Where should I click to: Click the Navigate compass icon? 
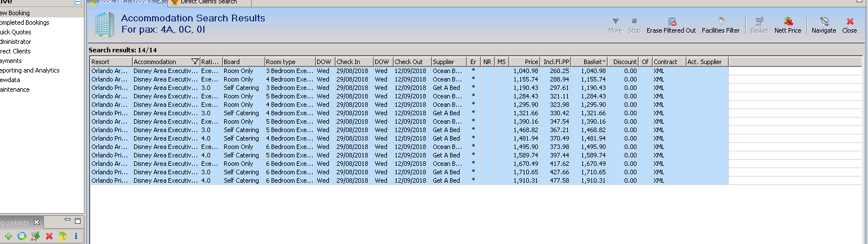[x=824, y=21]
